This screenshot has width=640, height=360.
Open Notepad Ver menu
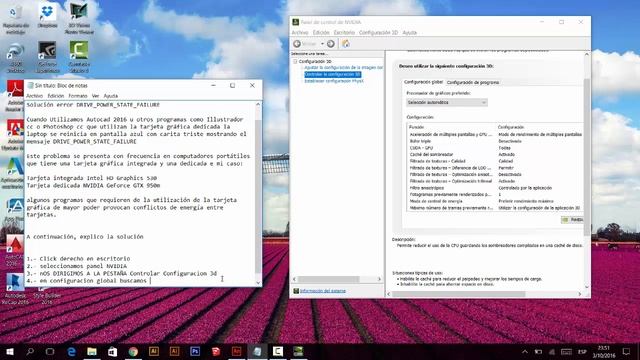coord(96,96)
